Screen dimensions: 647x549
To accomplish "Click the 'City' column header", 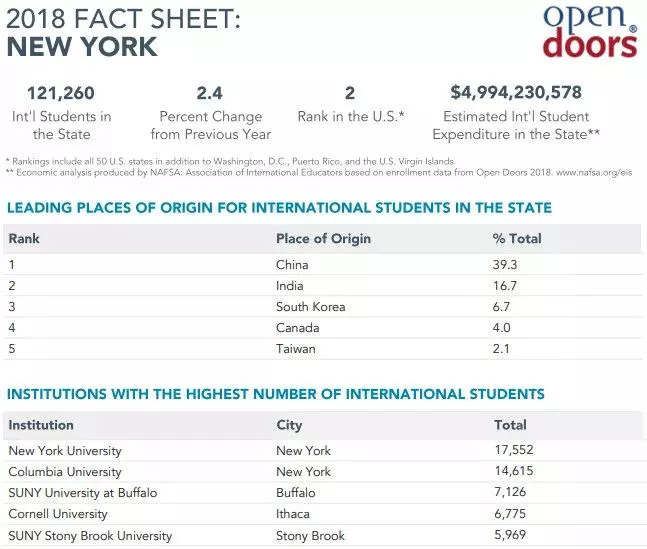I will [x=289, y=426].
